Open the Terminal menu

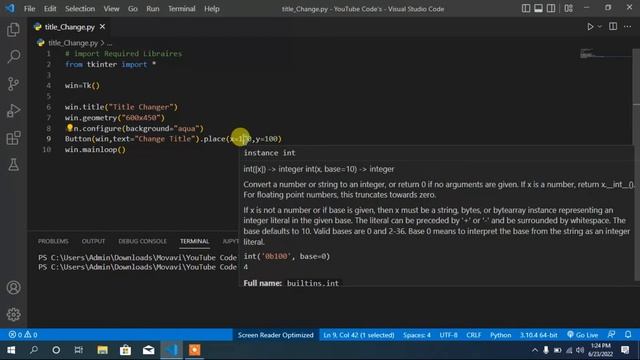click(x=182, y=9)
